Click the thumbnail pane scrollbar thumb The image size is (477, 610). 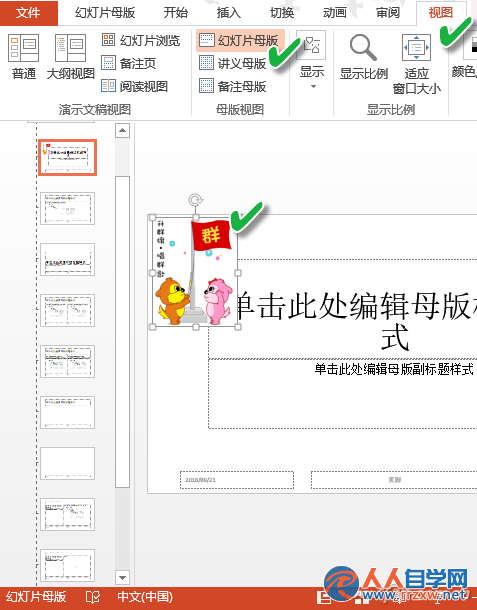(122, 331)
